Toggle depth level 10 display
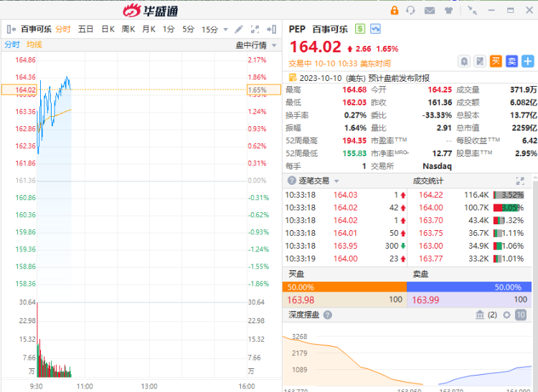The image size is (538, 392). (x=521, y=315)
